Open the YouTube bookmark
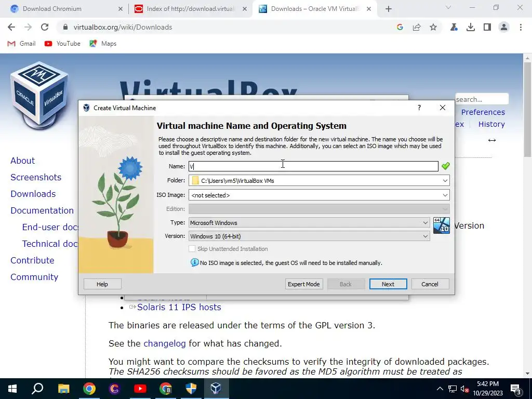Viewport: 532px width, 399px height. [x=62, y=44]
